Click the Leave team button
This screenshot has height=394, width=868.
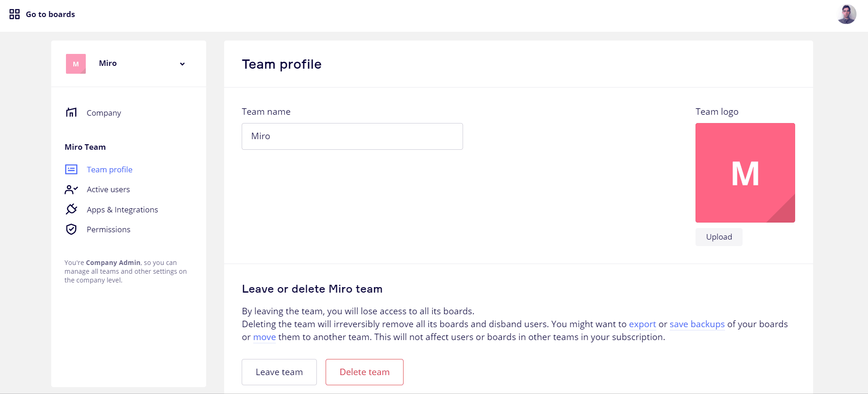tap(279, 372)
